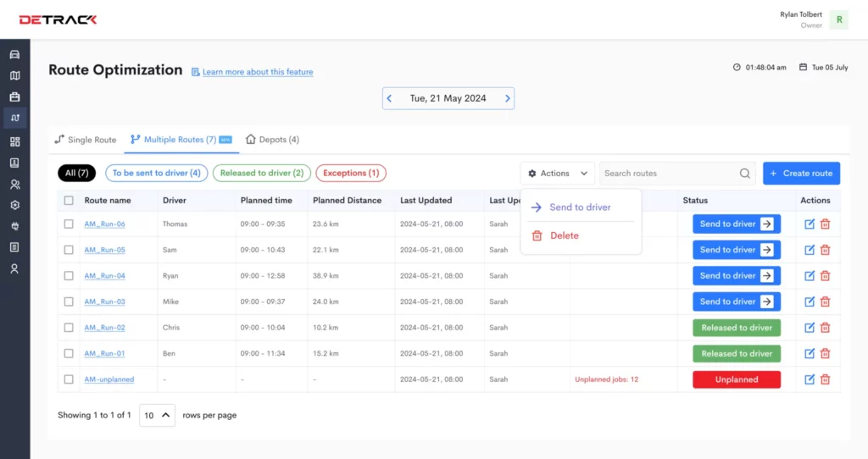Check the AM-unplanned row checkbox

(x=69, y=379)
